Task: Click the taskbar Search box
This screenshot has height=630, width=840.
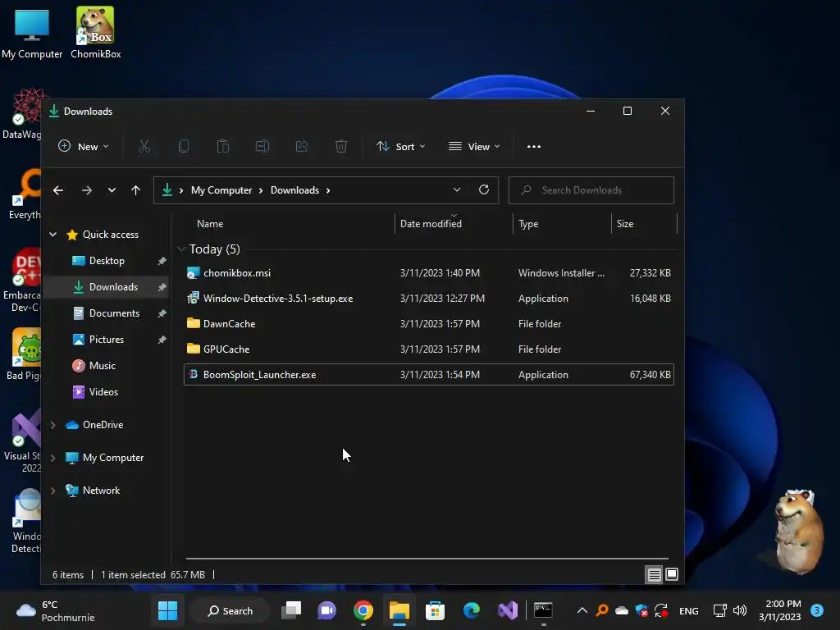Action: (x=231, y=610)
